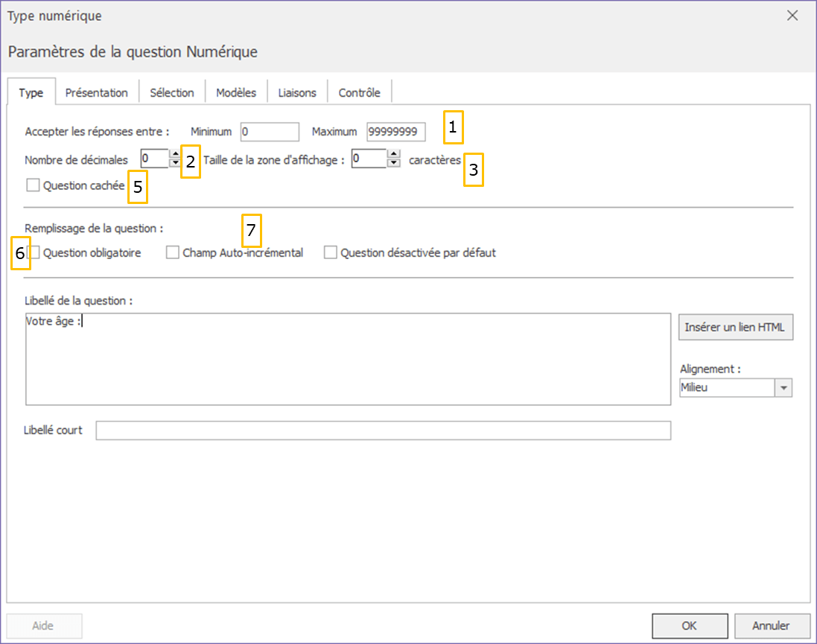This screenshot has width=817, height=644.
Task: Open the Sélection tab
Action: coord(172,93)
